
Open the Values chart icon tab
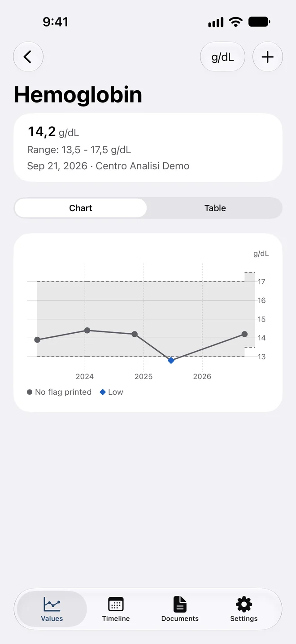point(52,604)
